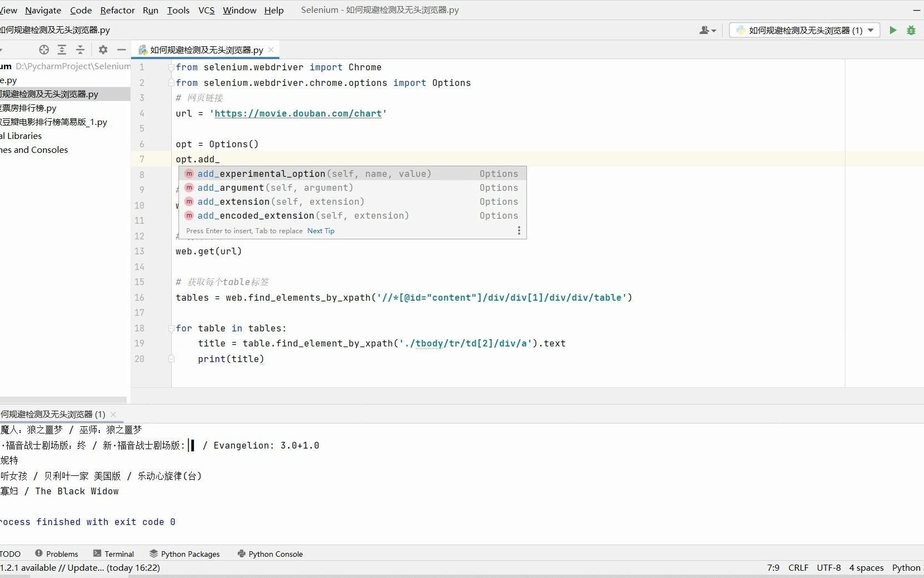
Task: Collapse the for loop fold marker on line 18
Action: click(x=171, y=329)
